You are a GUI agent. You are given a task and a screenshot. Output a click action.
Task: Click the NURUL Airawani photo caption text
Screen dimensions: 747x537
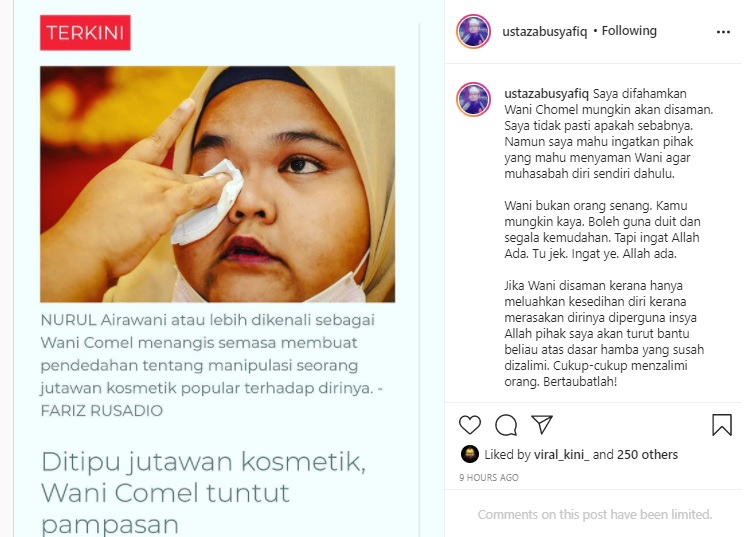point(212,365)
